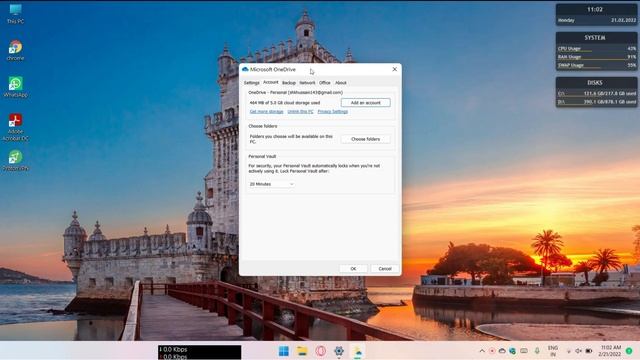The width and height of the screenshot is (640, 360).
Task: Click the CPU Usage bar in widget
Action: [596, 49]
